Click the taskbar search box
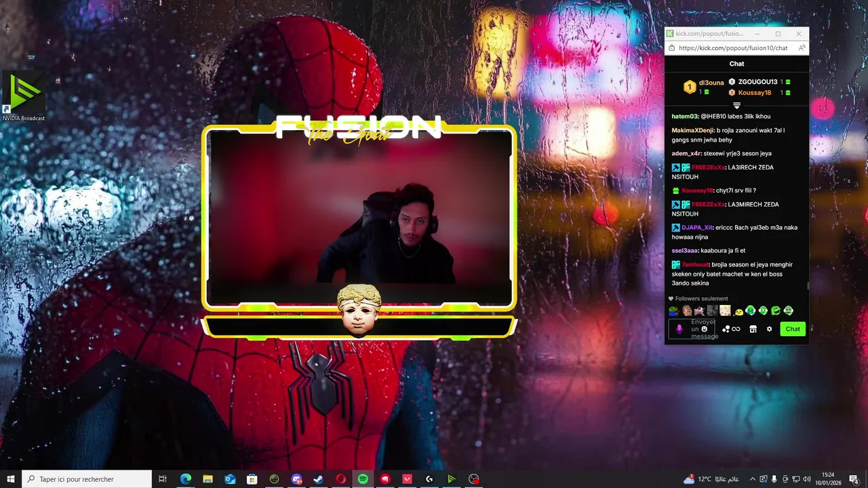 coord(87,479)
